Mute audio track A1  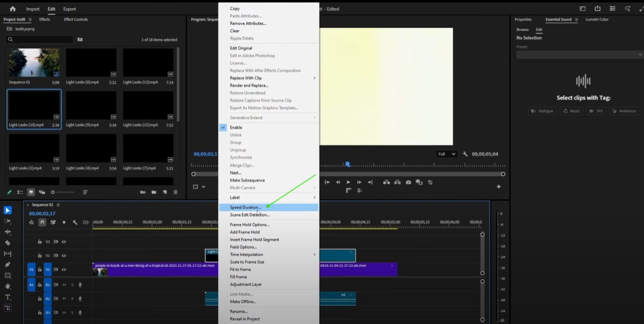(64, 284)
